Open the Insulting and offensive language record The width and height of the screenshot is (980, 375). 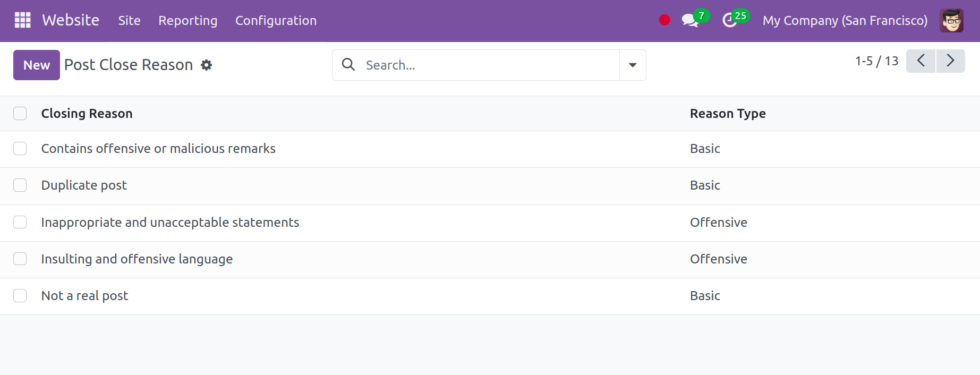point(137,259)
